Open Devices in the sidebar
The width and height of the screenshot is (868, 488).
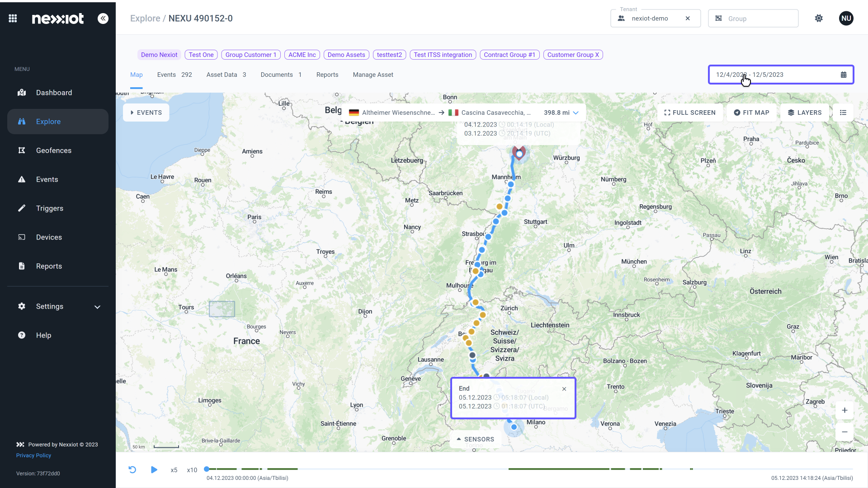[x=58, y=237]
